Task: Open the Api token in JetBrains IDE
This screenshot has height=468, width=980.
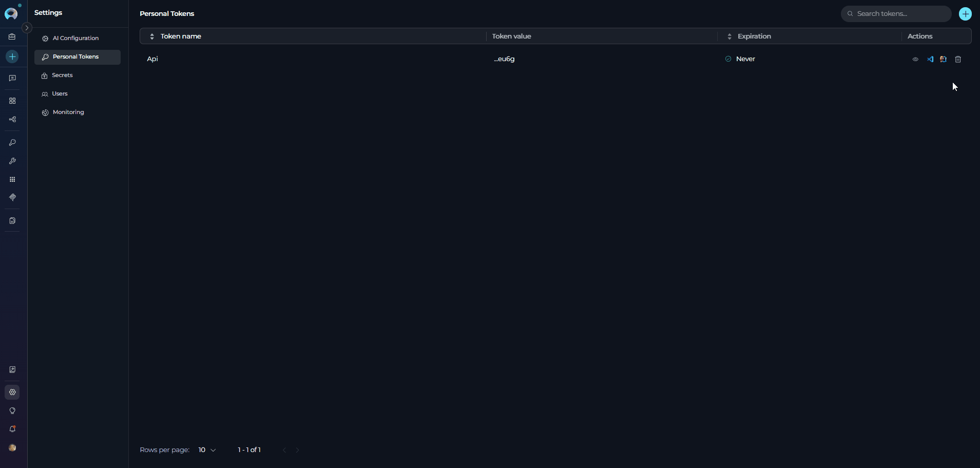Action: 944,59
